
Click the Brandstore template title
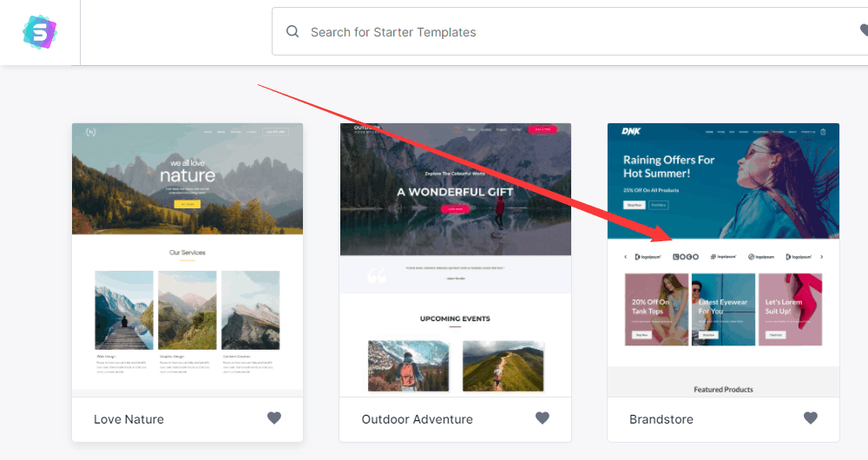tap(661, 419)
